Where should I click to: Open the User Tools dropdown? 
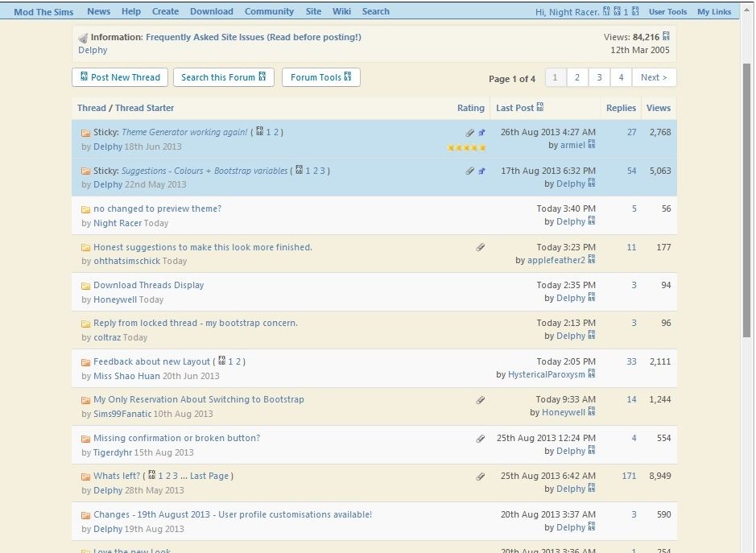(x=667, y=11)
